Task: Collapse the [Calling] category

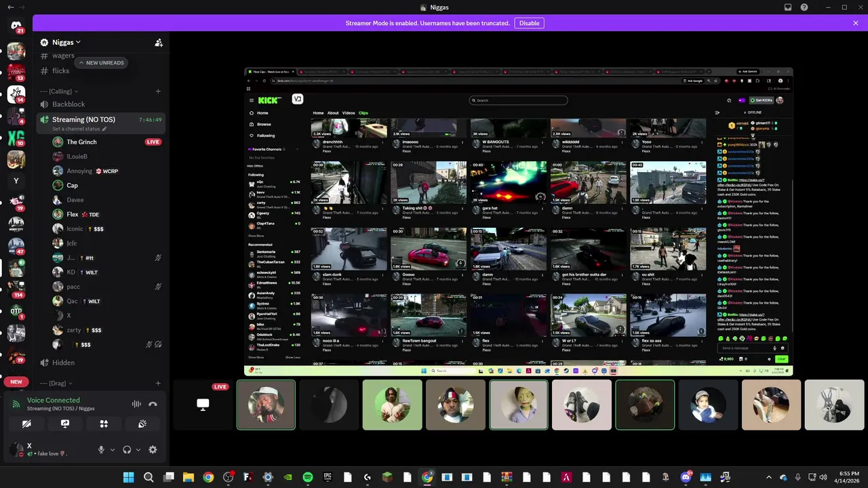Action: (x=59, y=91)
